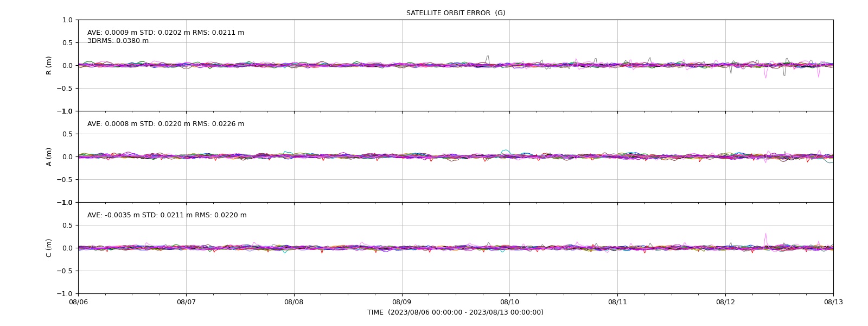Click the cross-track AVE: -0.0035 m statistics text
Image resolution: width=868 pixels, height=326 pixels.
tap(167, 215)
